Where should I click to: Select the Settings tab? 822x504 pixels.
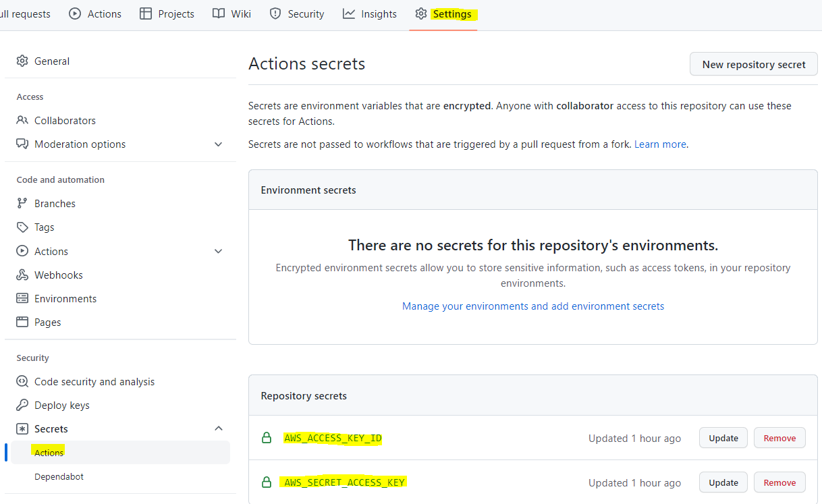[443, 13]
